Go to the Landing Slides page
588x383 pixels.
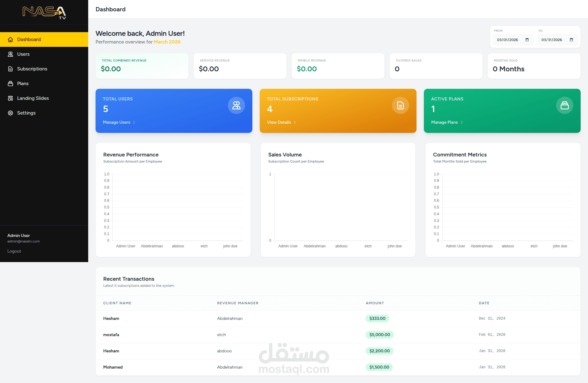pyautogui.click(x=33, y=98)
